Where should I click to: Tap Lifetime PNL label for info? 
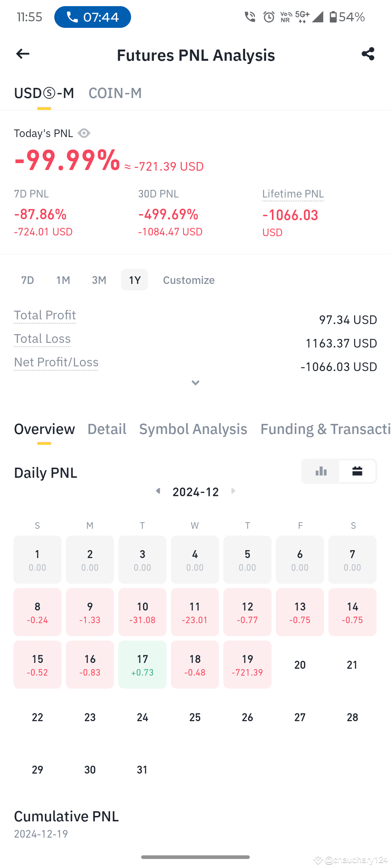click(293, 194)
